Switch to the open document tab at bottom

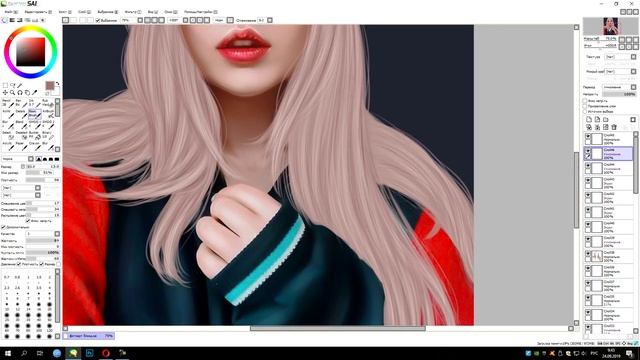89,336
